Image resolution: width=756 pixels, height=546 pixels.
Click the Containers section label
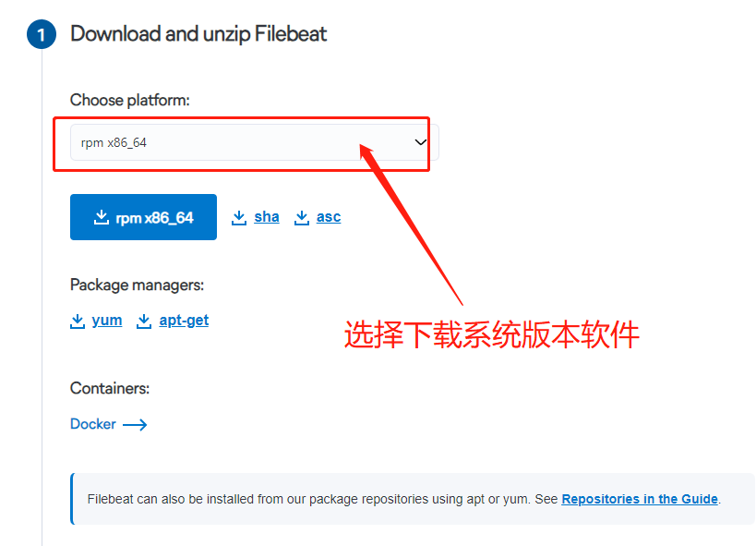(110, 388)
